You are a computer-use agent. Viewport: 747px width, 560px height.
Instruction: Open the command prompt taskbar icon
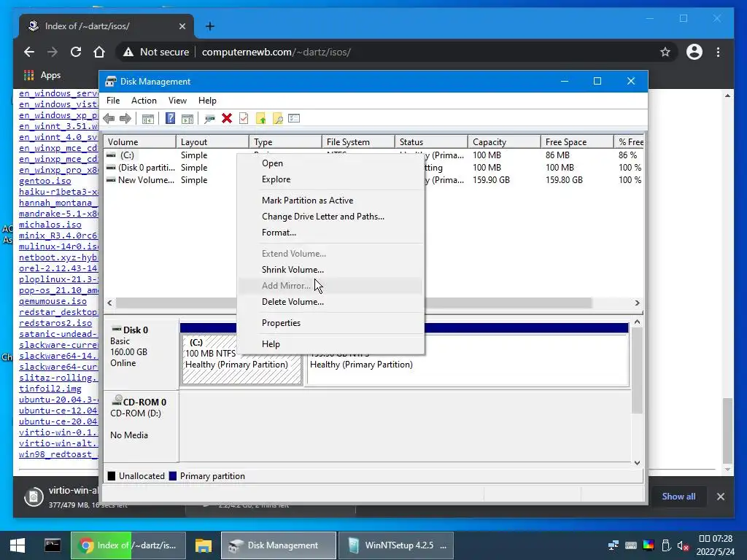[x=53, y=545]
